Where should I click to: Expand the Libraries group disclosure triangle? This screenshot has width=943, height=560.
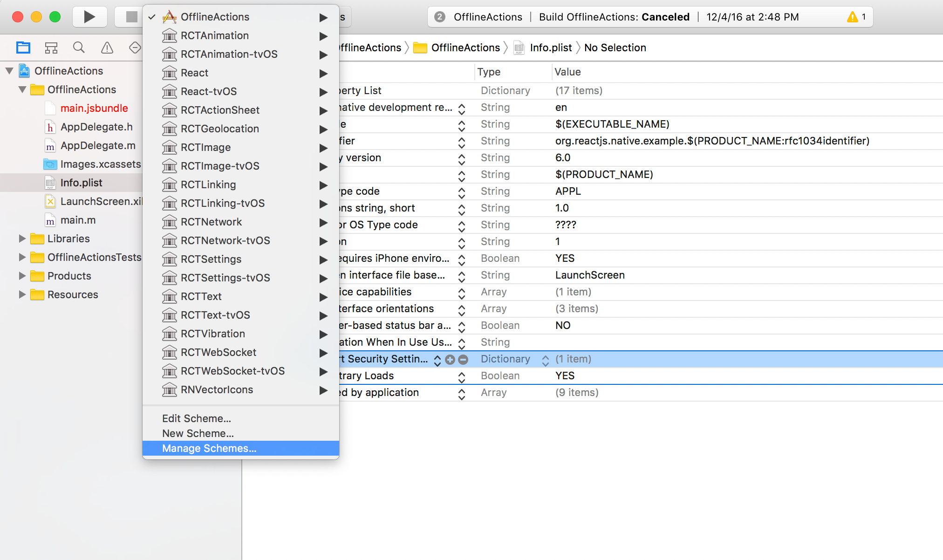pyautogui.click(x=22, y=239)
